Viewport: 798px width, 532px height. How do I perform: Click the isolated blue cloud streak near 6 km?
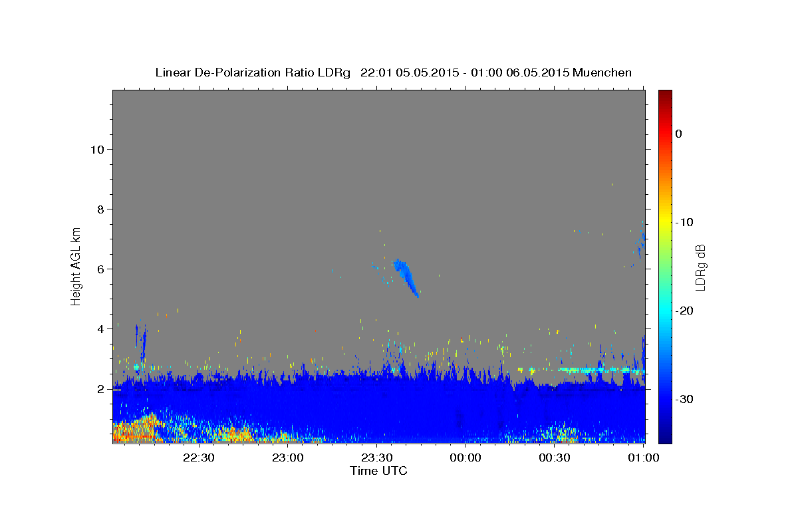[x=405, y=277]
